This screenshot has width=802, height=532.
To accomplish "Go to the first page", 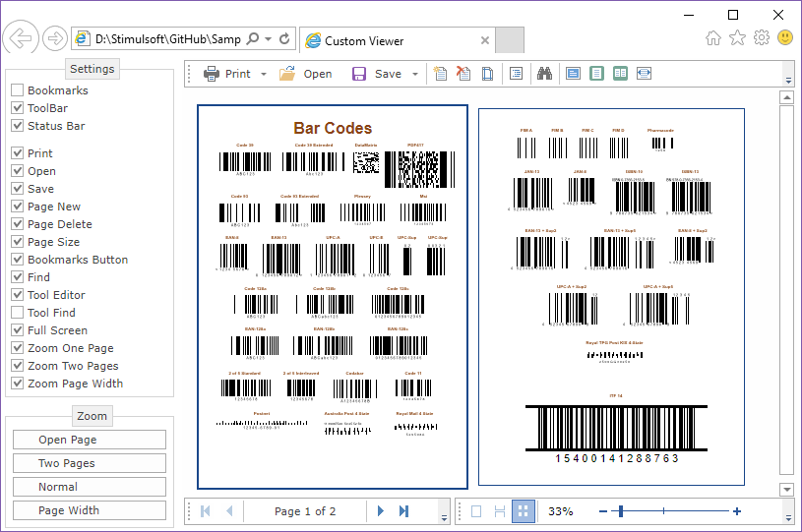I will pos(206,511).
